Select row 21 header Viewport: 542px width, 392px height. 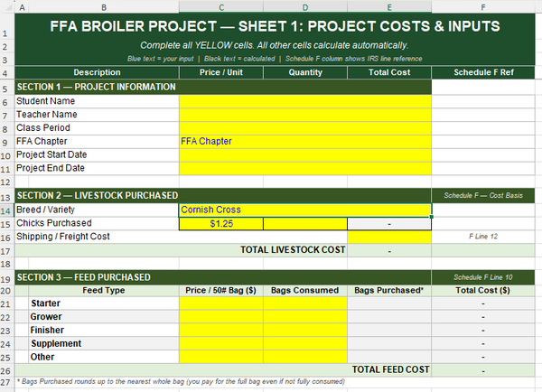[7, 303]
